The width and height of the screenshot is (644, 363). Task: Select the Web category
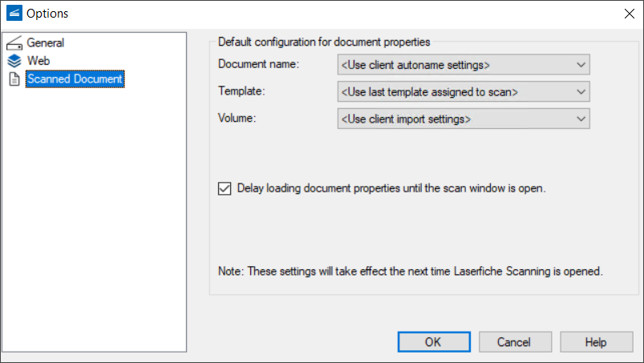[38, 61]
